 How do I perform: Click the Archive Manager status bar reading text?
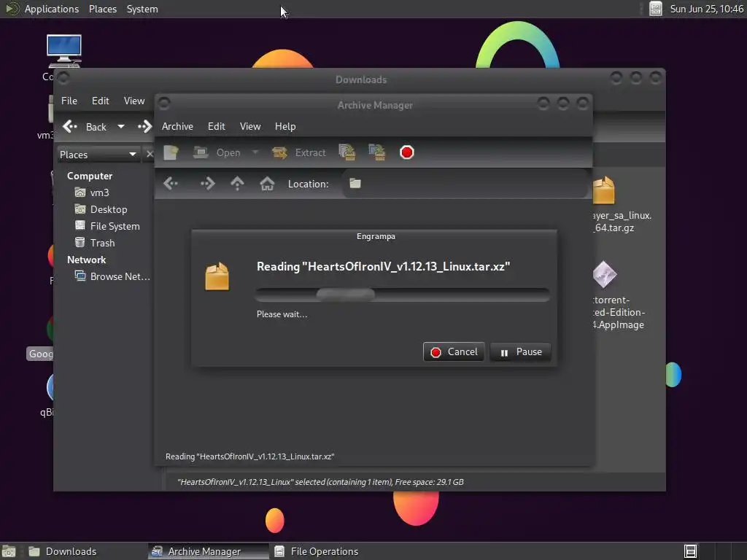(x=250, y=456)
